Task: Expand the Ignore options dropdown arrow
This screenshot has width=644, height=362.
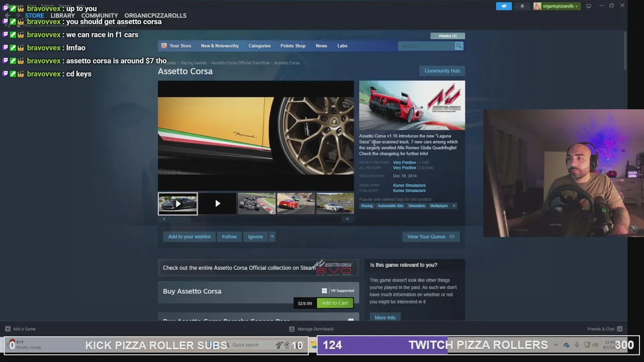Action: (x=272, y=237)
